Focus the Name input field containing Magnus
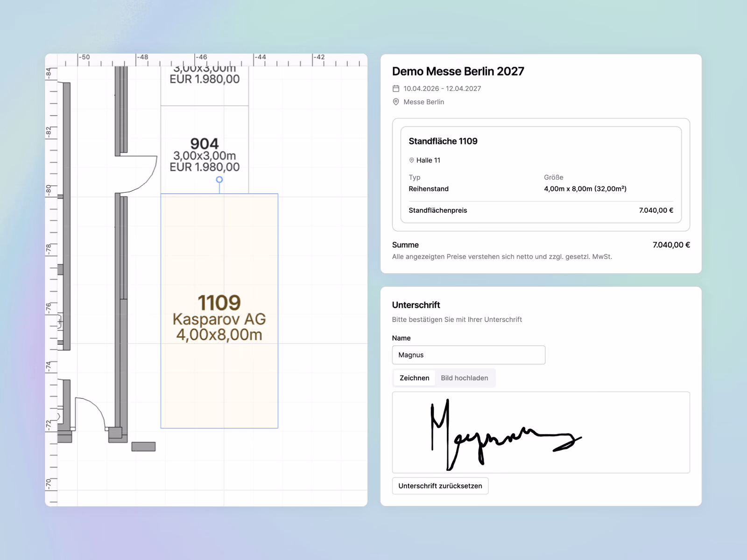 468,355
